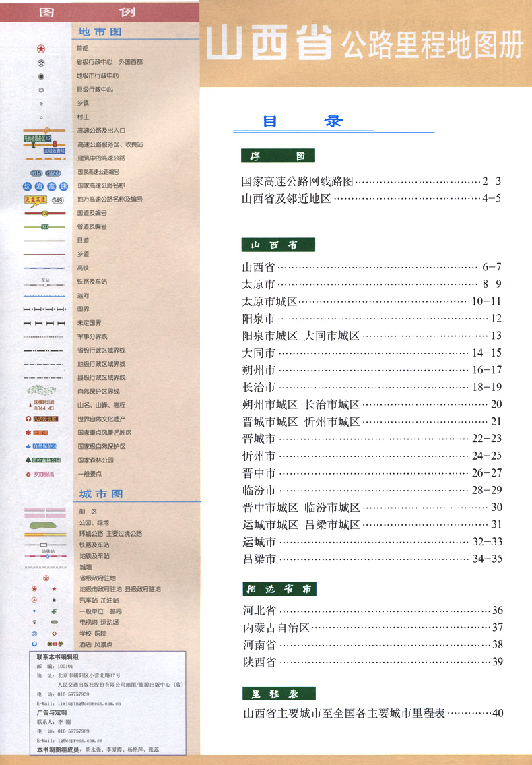Click the 太原市城区 contents entry
This screenshot has width=532, height=765.
pyautogui.click(x=372, y=301)
